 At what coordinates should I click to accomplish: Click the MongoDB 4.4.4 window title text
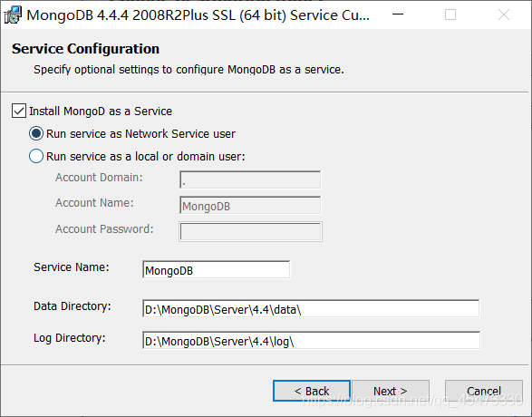click(198, 15)
